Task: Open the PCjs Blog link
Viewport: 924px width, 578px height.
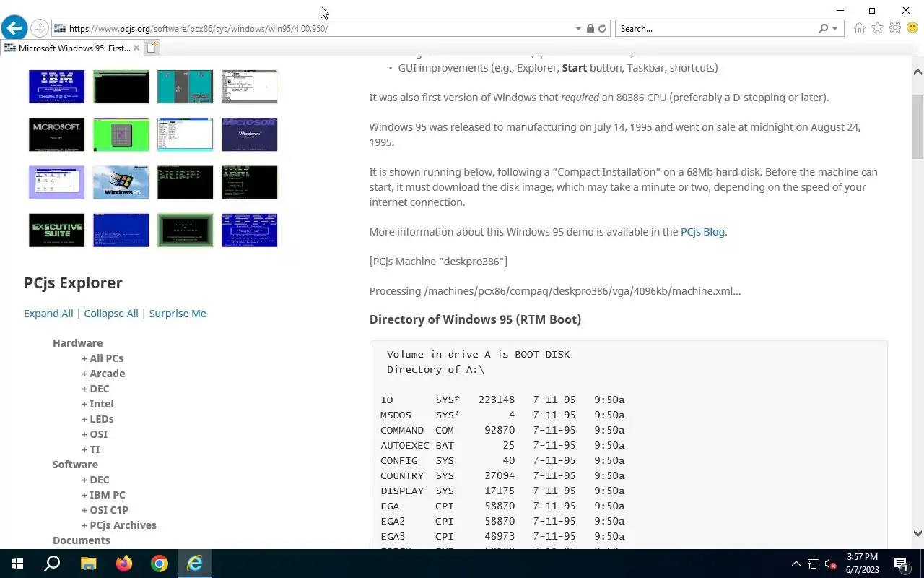Action: pos(702,232)
